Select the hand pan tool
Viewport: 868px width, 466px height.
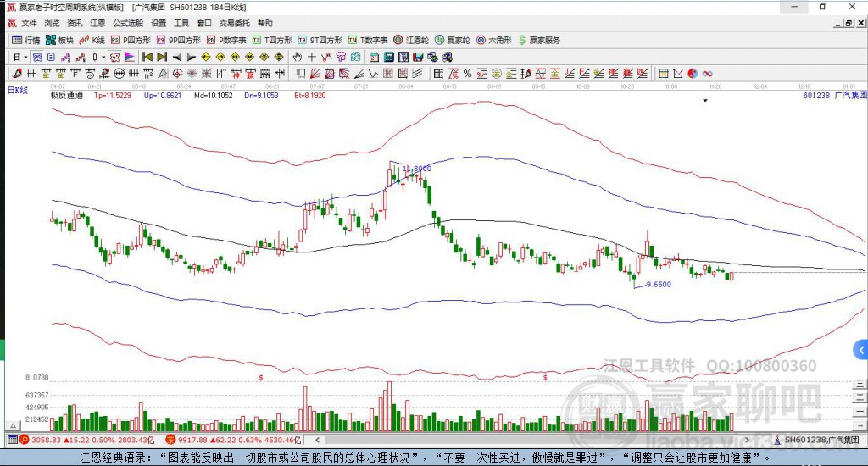[298, 57]
